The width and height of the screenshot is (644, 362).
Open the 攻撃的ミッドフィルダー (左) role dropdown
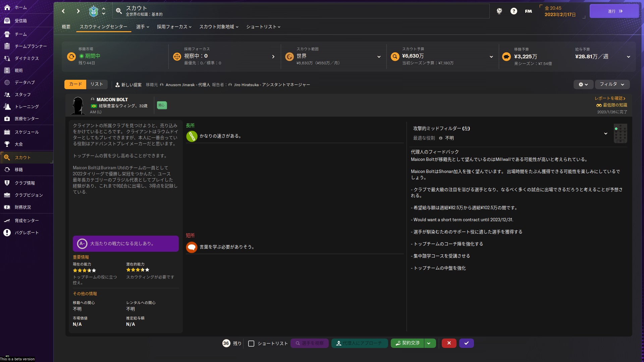[x=606, y=133]
